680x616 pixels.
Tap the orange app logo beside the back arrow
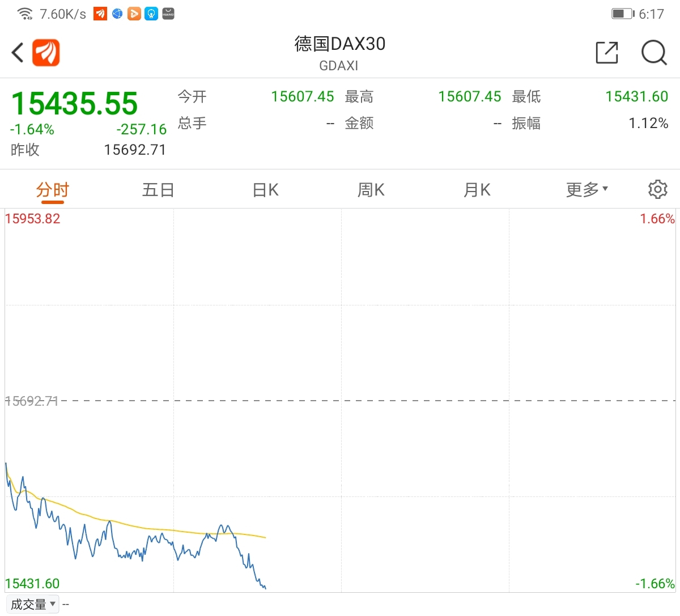(46, 53)
